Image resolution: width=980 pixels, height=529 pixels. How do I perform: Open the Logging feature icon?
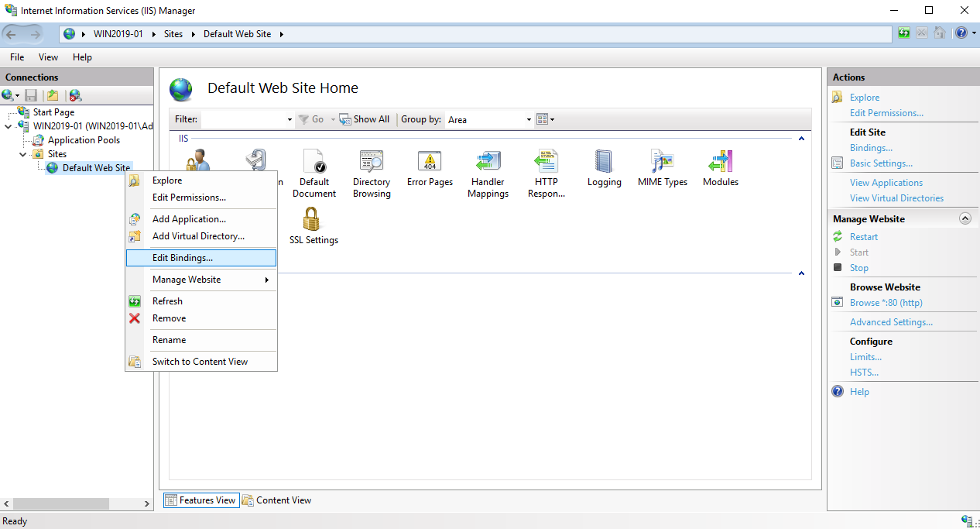click(x=604, y=161)
